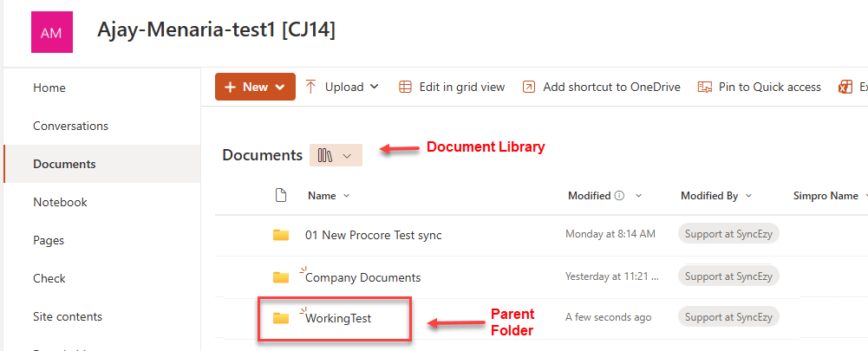
Task: Open the Company Documents folder
Action: pyautogui.click(x=362, y=277)
